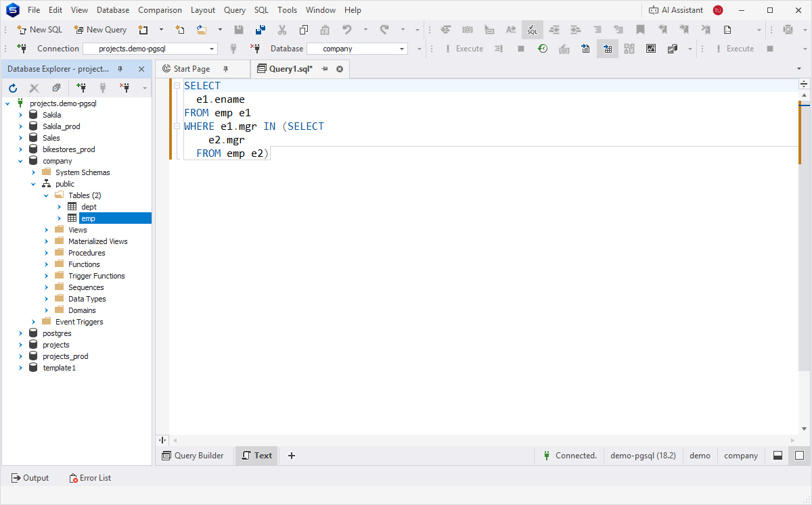This screenshot has height=505, width=812.
Task: Click Collapse All icon in Database Explorer
Action: point(56,88)
